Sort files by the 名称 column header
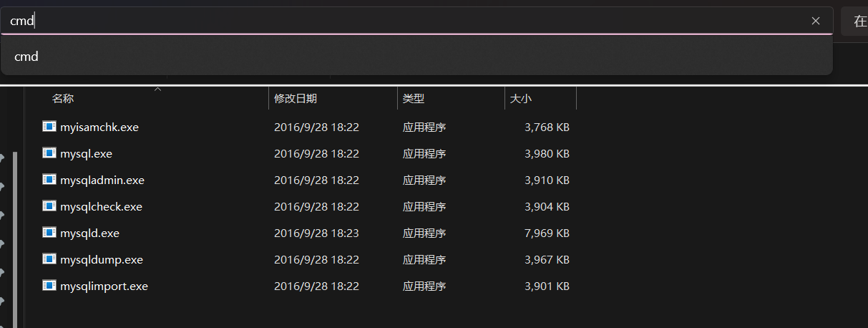The height and width of the screenshot is (328, 868). tap(63, 99)
